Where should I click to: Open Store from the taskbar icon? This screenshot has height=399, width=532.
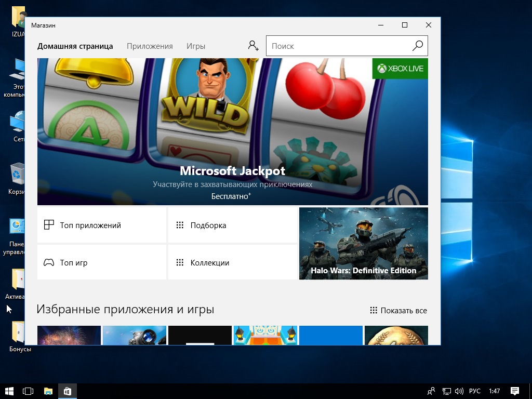click(x=67, y=391)
